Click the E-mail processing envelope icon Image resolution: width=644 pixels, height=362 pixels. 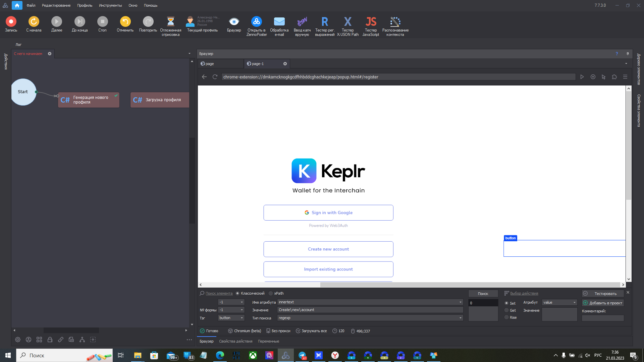[x=279, y=22]
